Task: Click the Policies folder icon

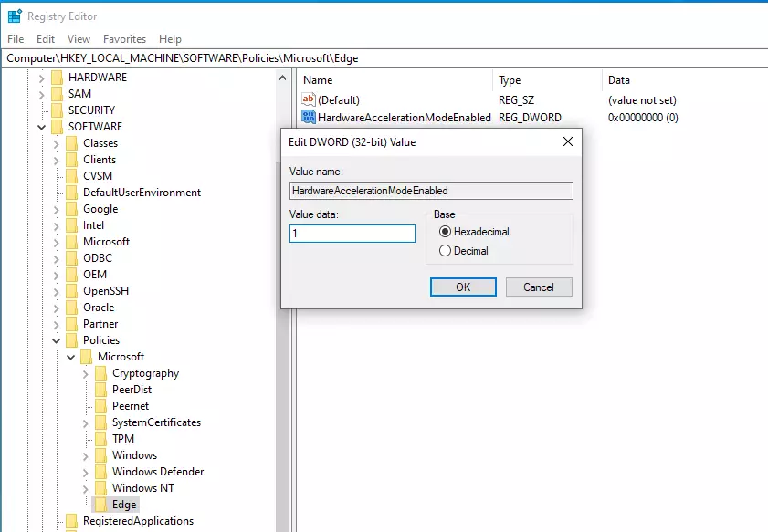Action: point(71,340)
